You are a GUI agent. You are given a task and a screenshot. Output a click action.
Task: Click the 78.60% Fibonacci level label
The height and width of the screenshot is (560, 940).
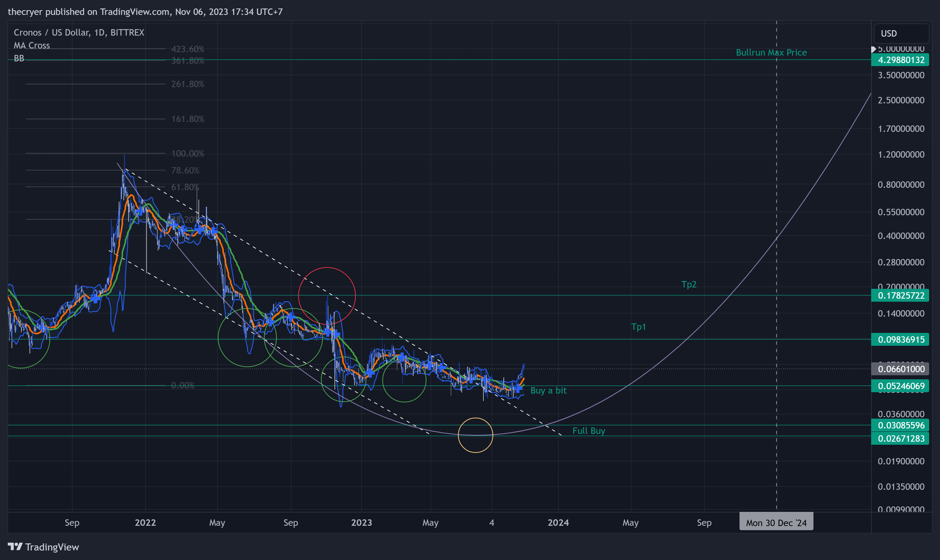tap(185, 171)
